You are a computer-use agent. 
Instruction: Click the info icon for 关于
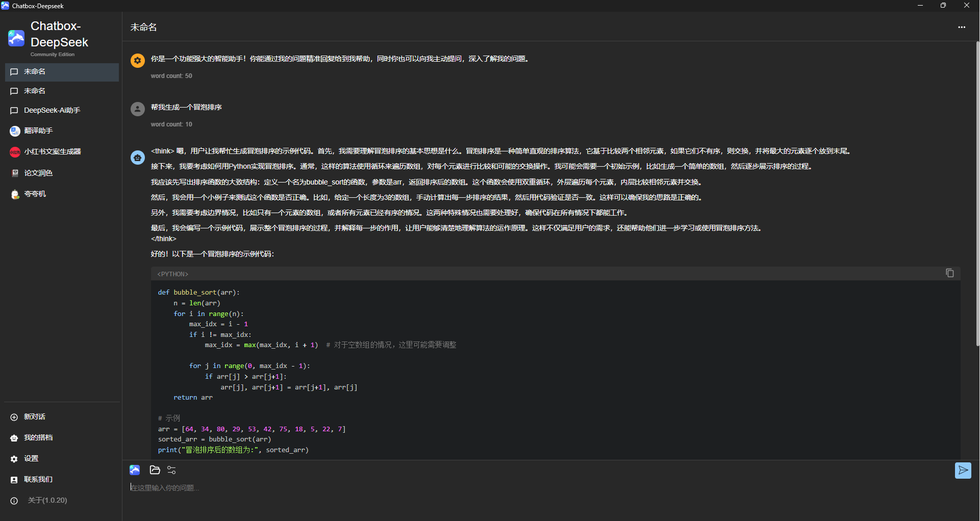coord(14,501)
